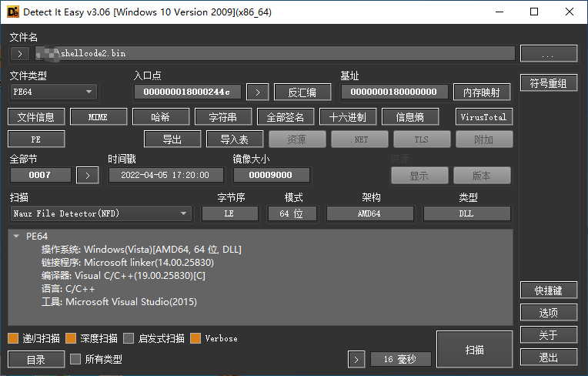Click the PE button
Viewport: 588px width, 376px height.
point(36,139)
